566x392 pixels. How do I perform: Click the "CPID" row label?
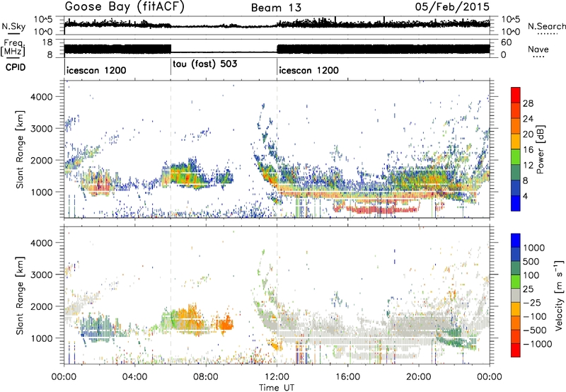tap(16, 67)
